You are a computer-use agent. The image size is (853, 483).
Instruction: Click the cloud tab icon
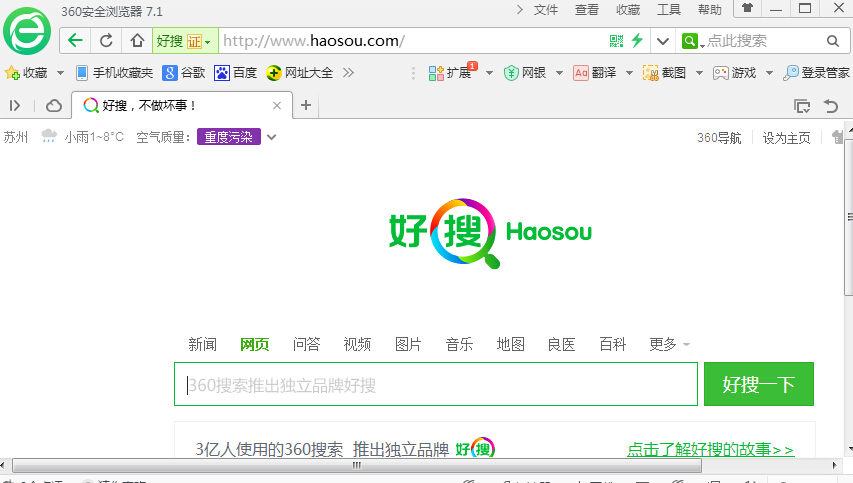tap(54, 106)
